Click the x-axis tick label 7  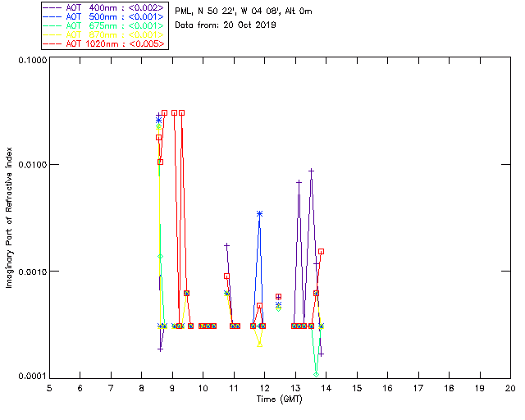pyautogui.click(x=111, y=389)
